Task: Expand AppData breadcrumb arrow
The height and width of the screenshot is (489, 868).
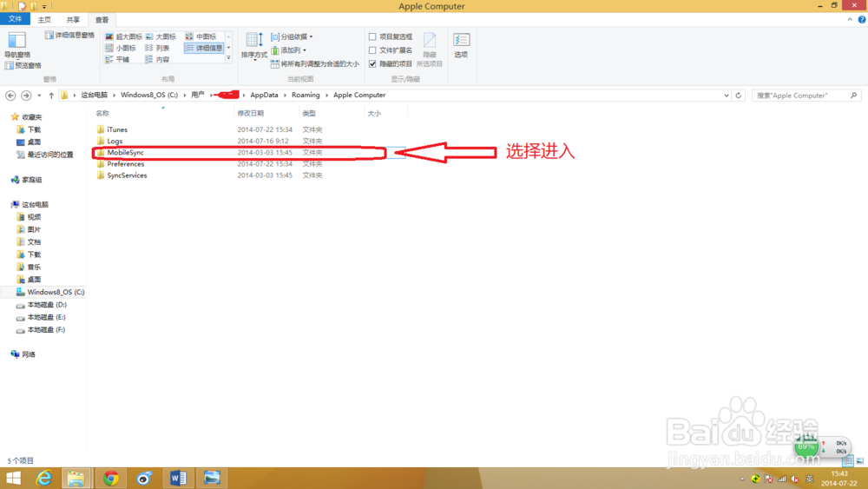Action: pos(285,96)
